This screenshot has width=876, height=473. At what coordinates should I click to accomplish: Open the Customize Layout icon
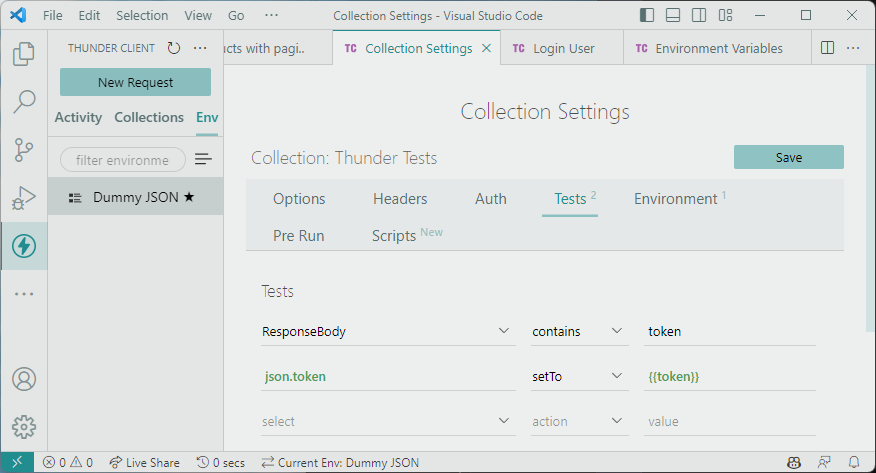(x=725, y=15)
